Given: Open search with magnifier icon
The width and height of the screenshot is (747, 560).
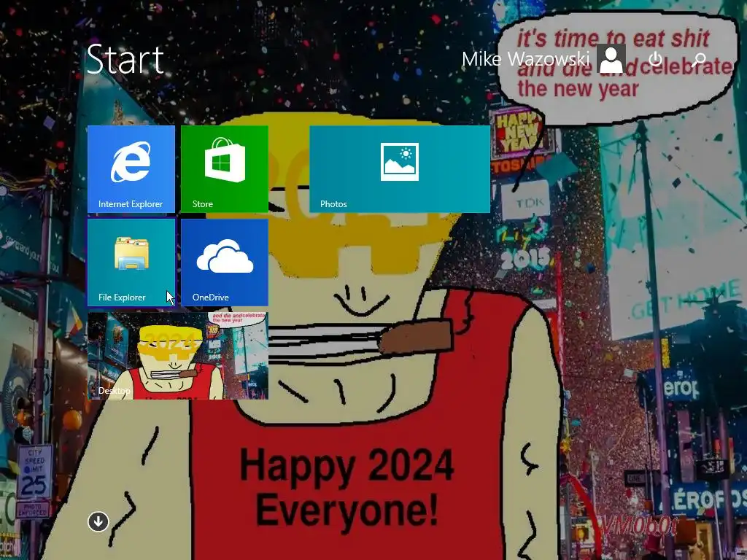Looking at the screenshot, I should coord(698,60).
